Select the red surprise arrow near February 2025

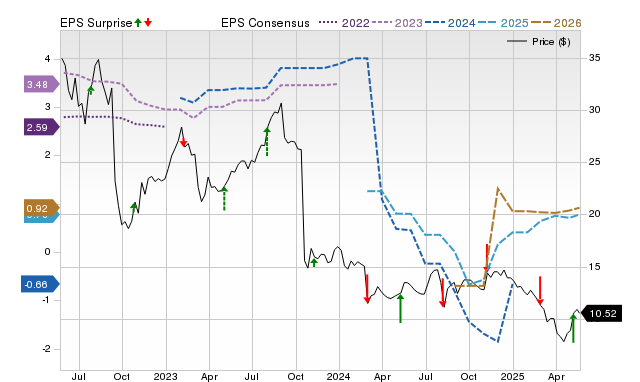click(x=540, y=291)
